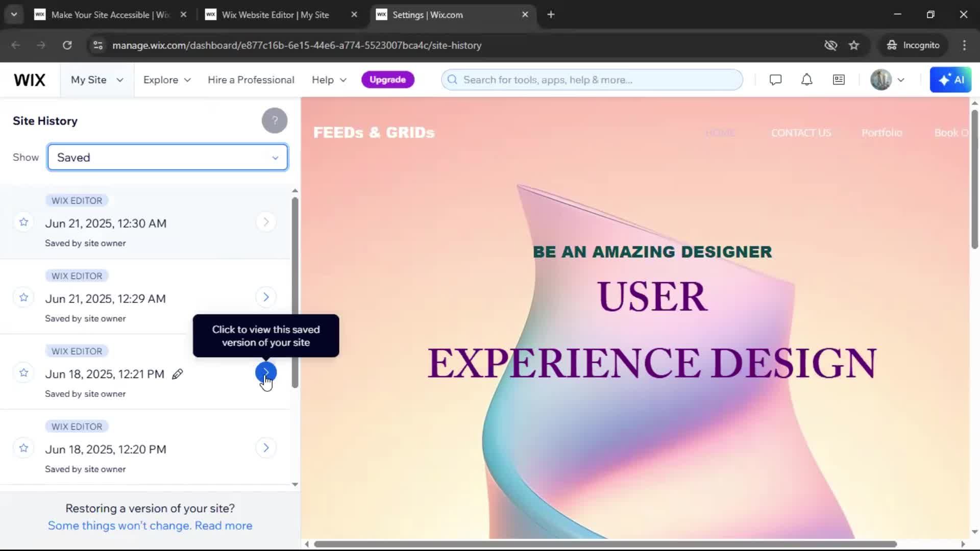980x551 pixels.
Task: Open site information icon in address bar
Action: point(97,45)
